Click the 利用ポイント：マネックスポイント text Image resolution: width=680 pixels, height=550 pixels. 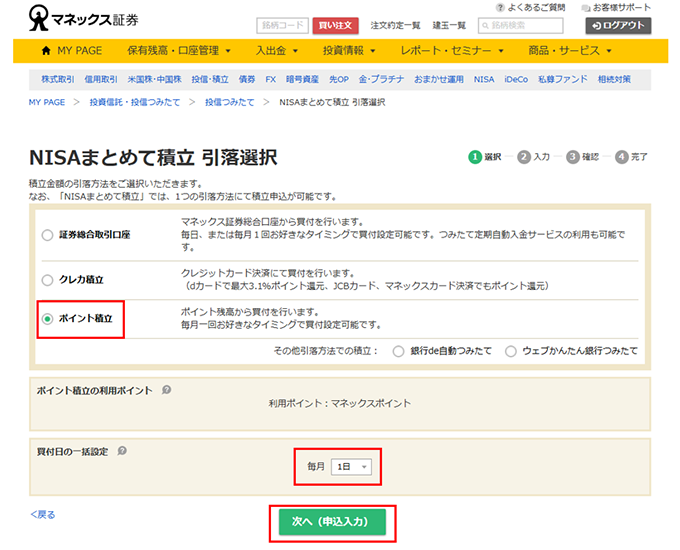pyautogui.click(x=340, y=403)
